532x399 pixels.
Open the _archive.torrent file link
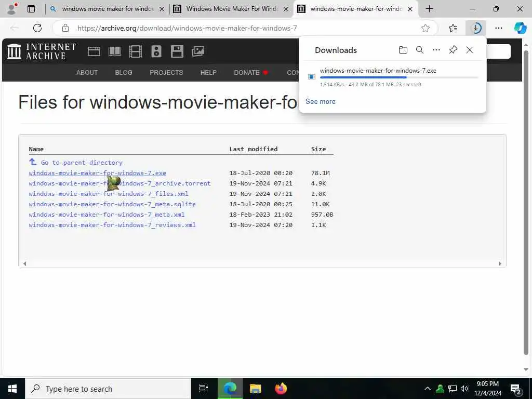coord(120,183)
